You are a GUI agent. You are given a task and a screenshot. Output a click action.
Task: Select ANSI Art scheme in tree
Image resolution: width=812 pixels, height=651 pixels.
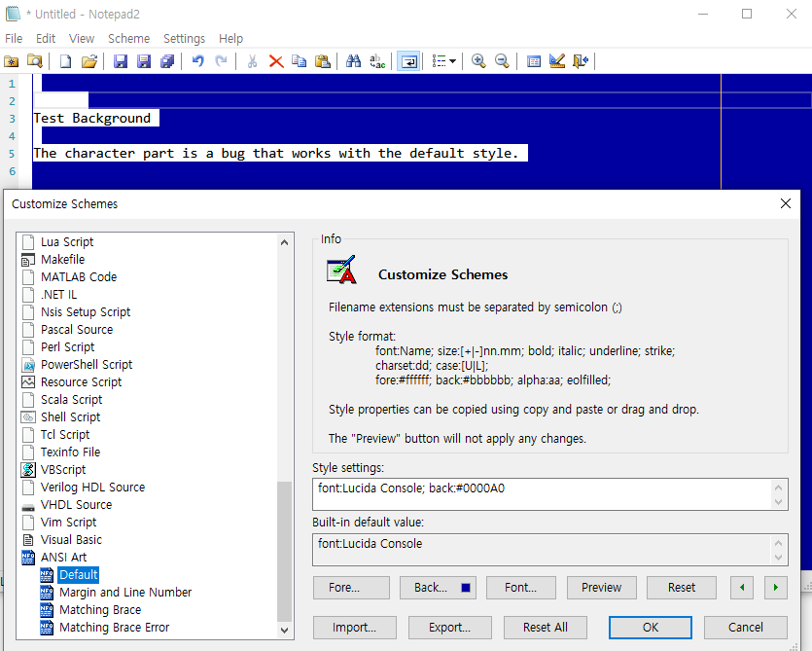tap(64, 558)
